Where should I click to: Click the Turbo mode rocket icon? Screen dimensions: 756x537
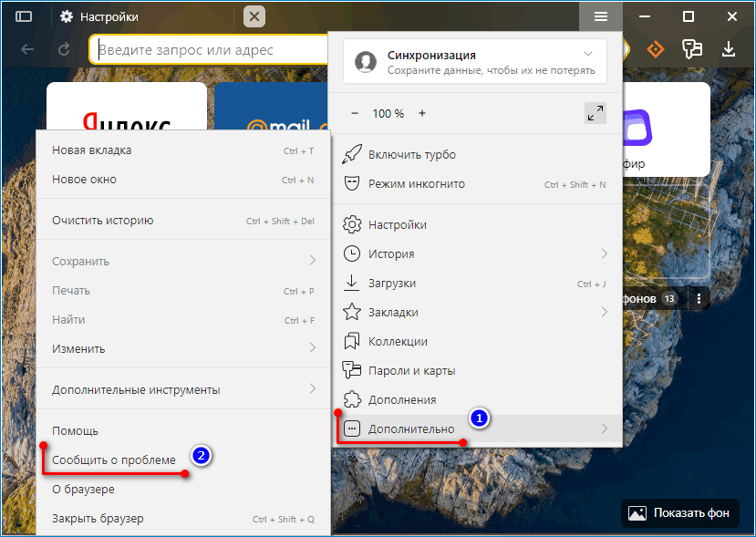tap(352, 154)
